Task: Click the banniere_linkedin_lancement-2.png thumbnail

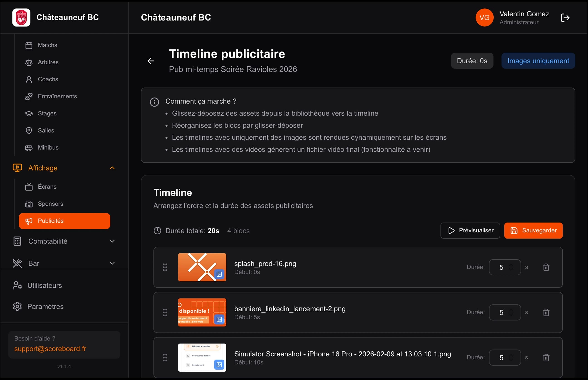Action: click(x=202, y=312)
